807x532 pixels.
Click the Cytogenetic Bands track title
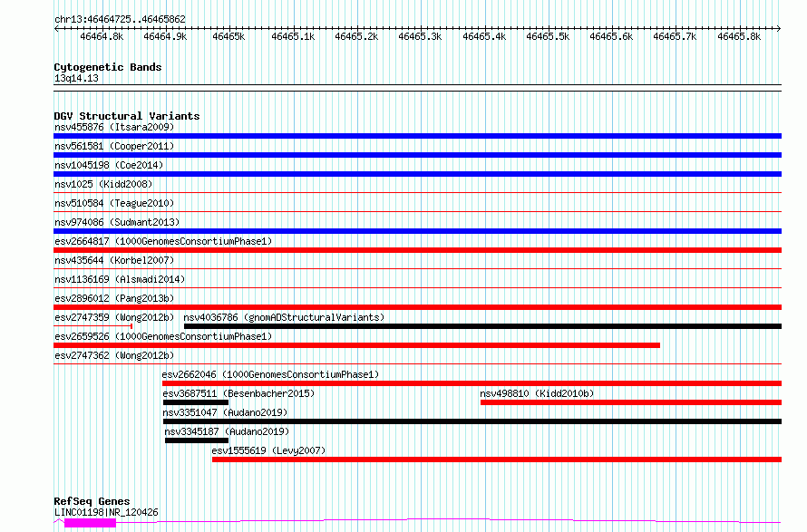pos(108,67)
